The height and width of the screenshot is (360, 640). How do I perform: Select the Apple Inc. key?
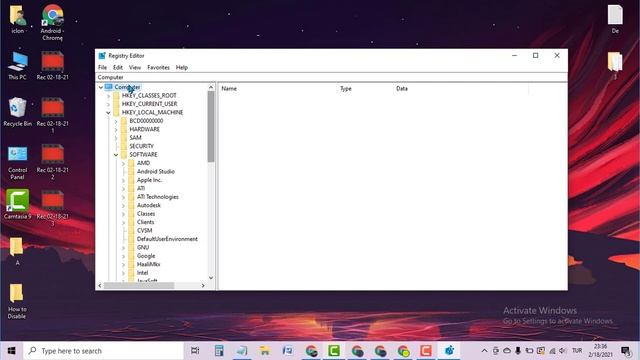coord(149,180)
